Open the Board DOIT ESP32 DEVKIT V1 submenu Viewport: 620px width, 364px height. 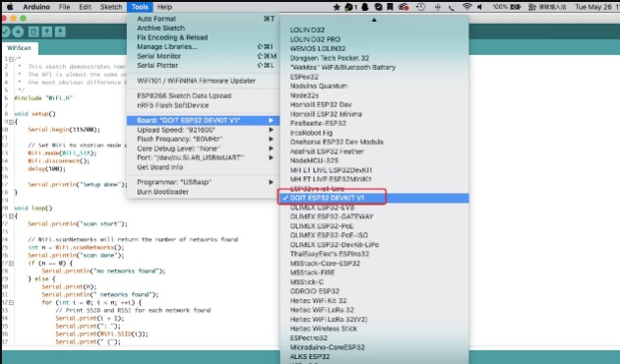[203, 120]
